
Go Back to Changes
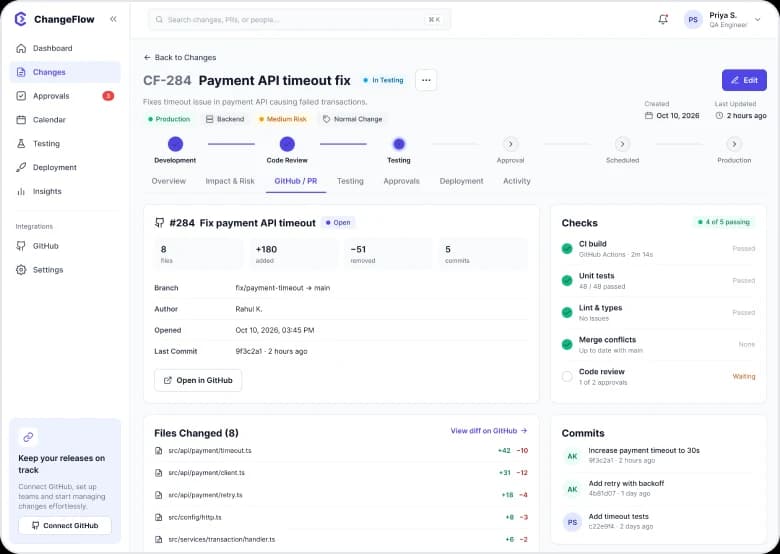(x=180, y=58)
